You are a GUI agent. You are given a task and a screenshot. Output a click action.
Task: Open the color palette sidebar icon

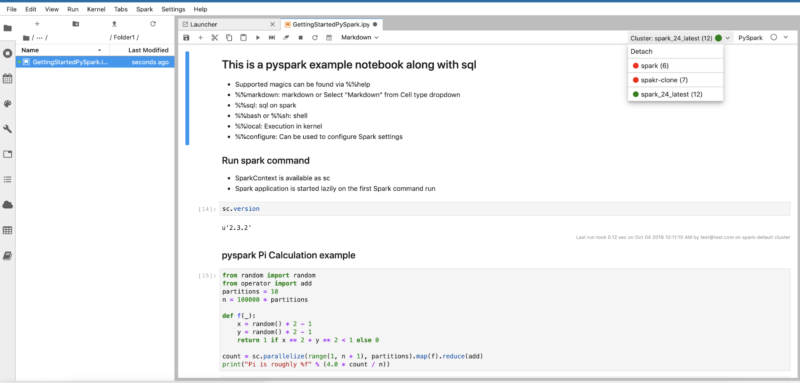pyautogui.click(x=8, y=104)
